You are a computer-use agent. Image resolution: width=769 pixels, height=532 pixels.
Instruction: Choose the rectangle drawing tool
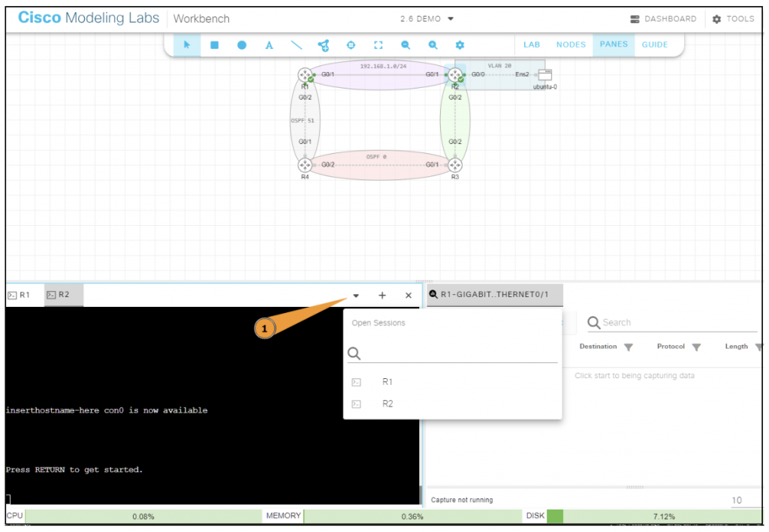(x=214, y=45)
